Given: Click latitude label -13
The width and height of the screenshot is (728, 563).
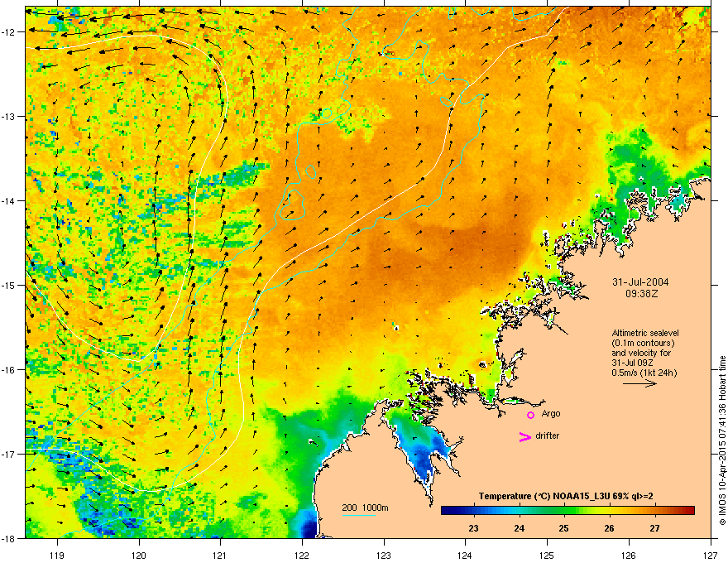Looking at the screenshot, I should (x=9, y=116).
